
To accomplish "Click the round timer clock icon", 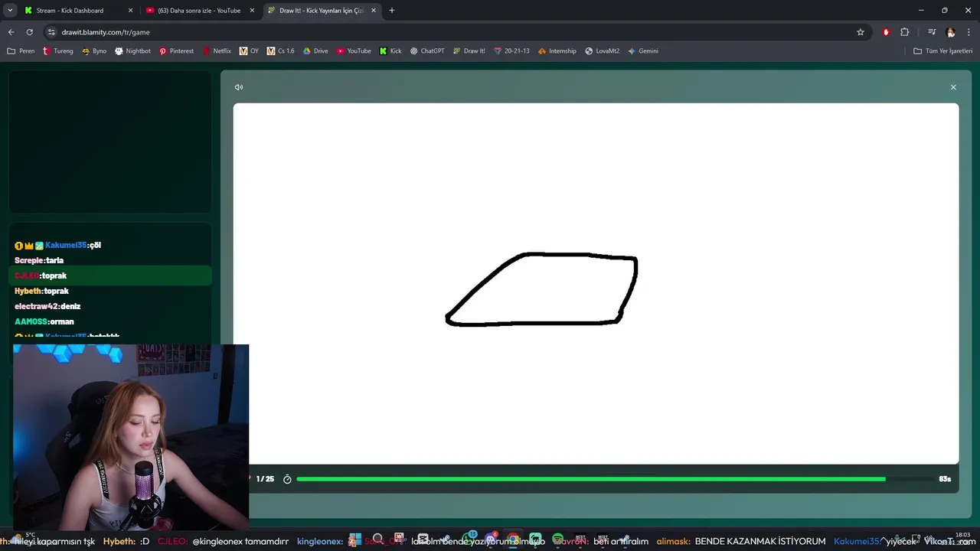I will [x=287, y=479].
